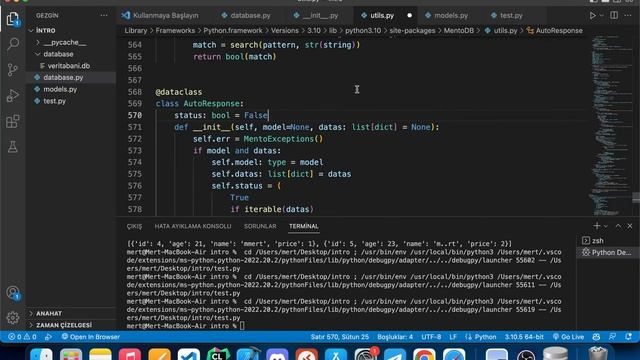The image size is (640, 360).
Task: Expand the ANAHAT outline section
Action: click(x=71, y=313)
